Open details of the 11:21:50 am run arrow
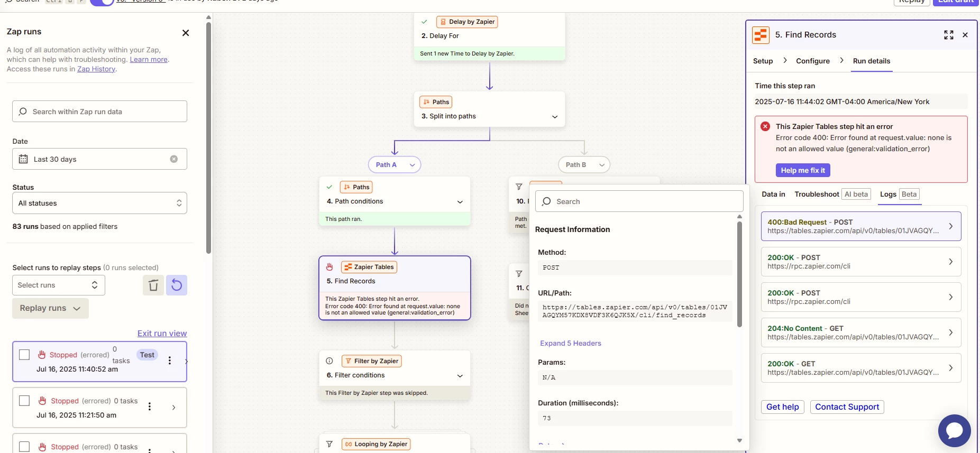 (173, 407)
